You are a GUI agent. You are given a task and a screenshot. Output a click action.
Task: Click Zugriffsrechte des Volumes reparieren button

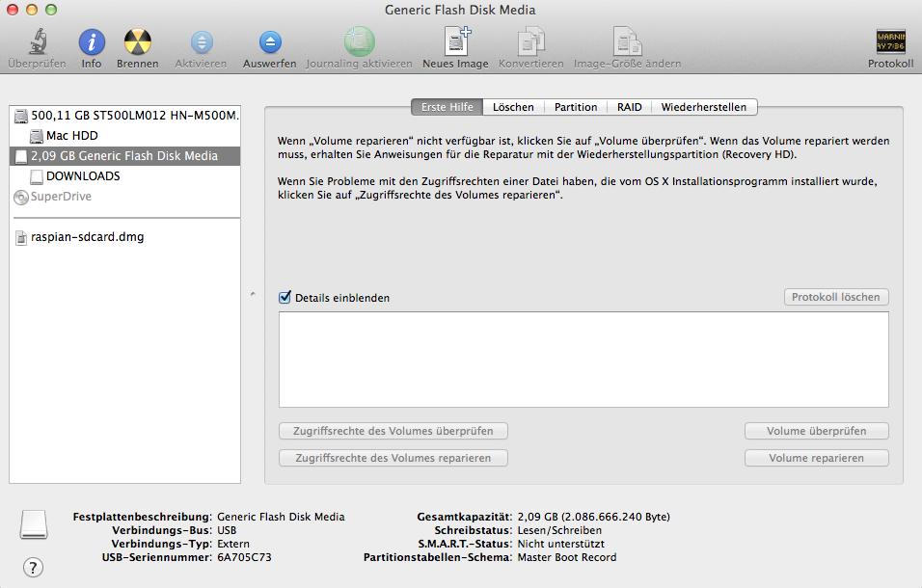393,458
